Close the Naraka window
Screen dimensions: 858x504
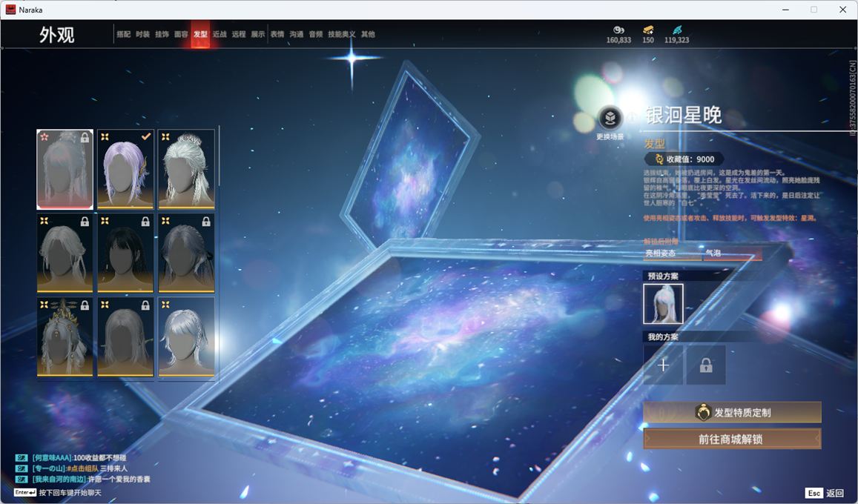[842, 10]
